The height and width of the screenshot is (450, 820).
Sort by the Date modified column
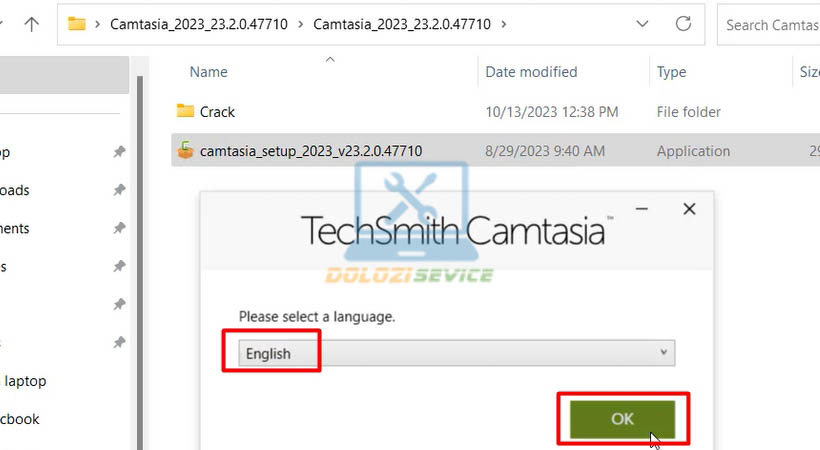531,72
